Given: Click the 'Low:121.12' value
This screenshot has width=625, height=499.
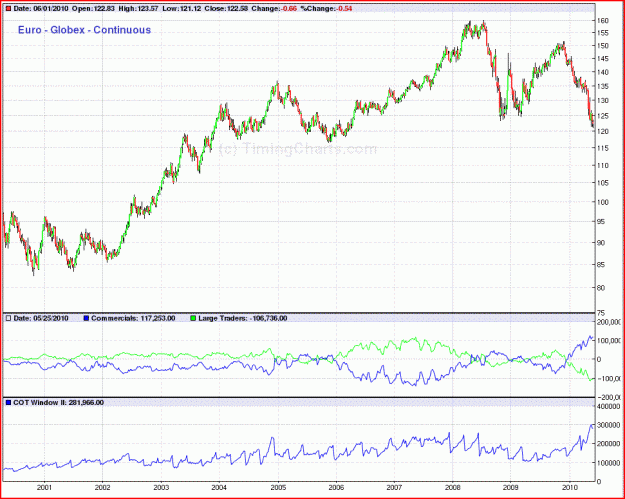Looking at the screenshot, I should [181, 8].
